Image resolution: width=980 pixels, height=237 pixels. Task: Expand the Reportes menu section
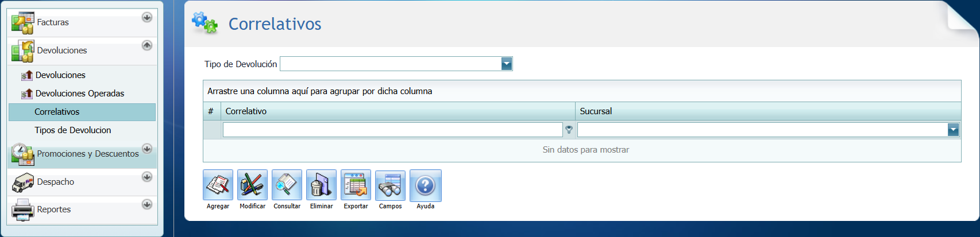[147, 204]
